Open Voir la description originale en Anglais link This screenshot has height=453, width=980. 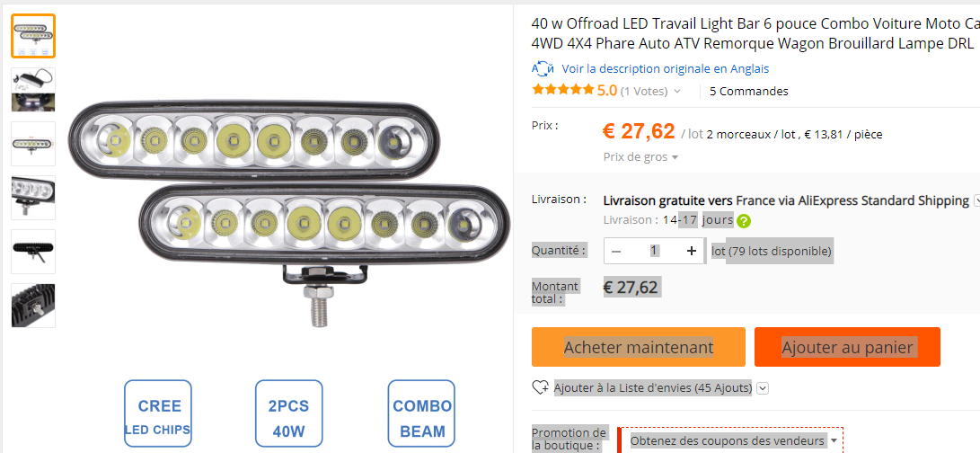(x=665, y=68)
